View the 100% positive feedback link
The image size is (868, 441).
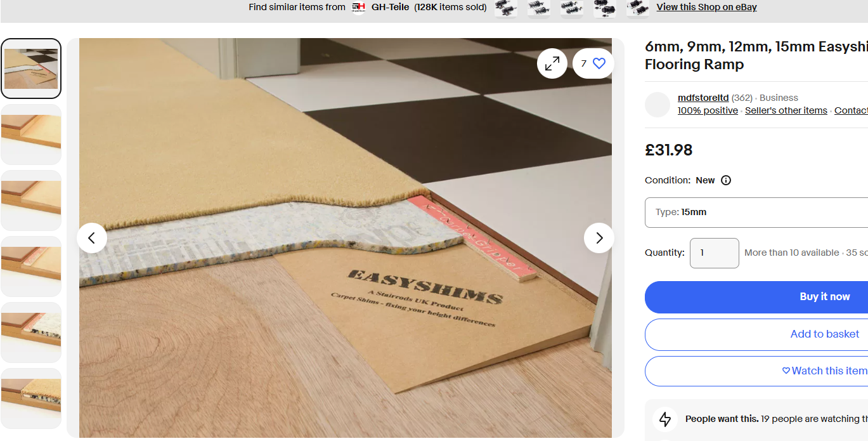click(x=708, y=110)
